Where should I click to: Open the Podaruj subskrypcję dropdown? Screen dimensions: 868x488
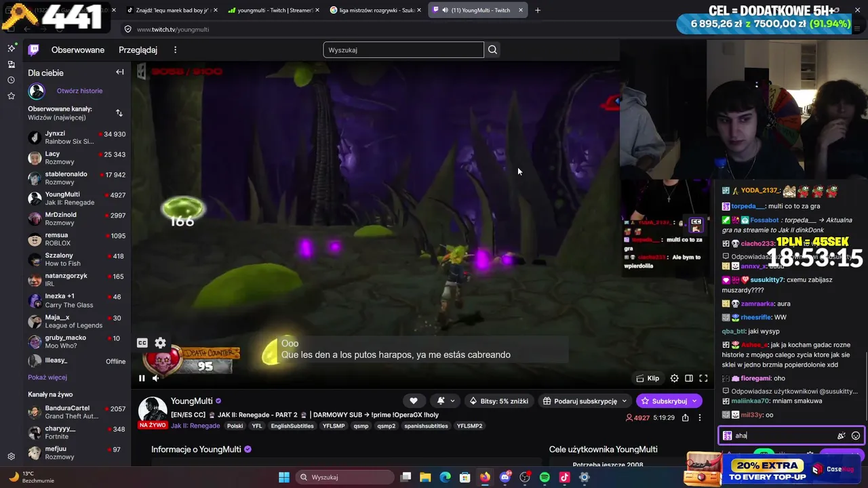586,401
